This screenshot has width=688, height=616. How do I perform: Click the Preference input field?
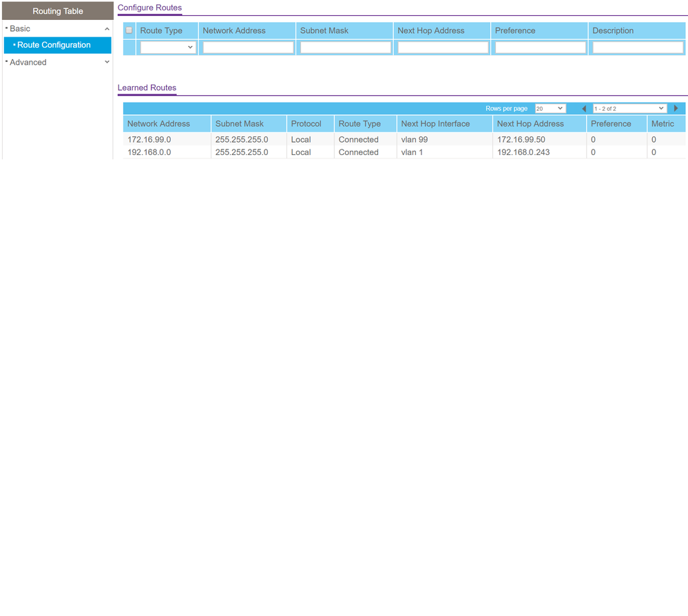pos(540,48)
